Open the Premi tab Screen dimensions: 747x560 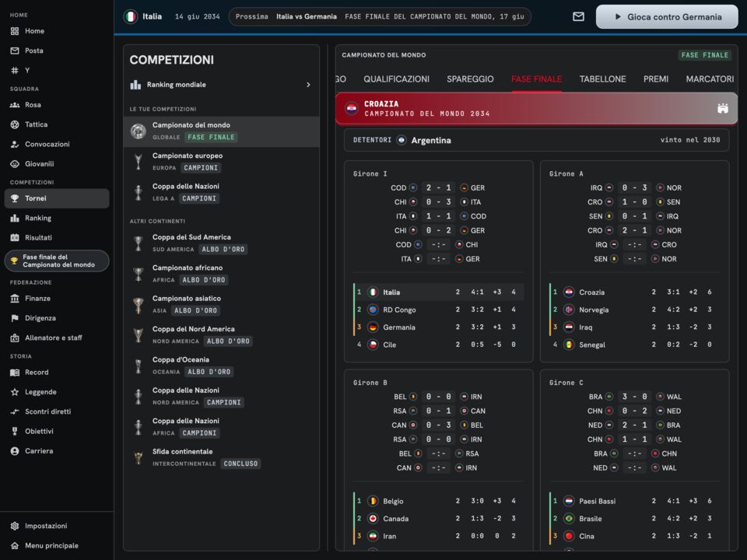656,79
